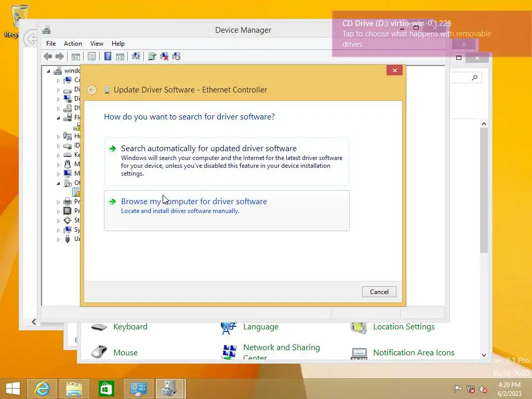Viewport: 532px width, 399px height.
Task: Open Network and Sharing Center icon in Control Panel
Action: [229, 352]
